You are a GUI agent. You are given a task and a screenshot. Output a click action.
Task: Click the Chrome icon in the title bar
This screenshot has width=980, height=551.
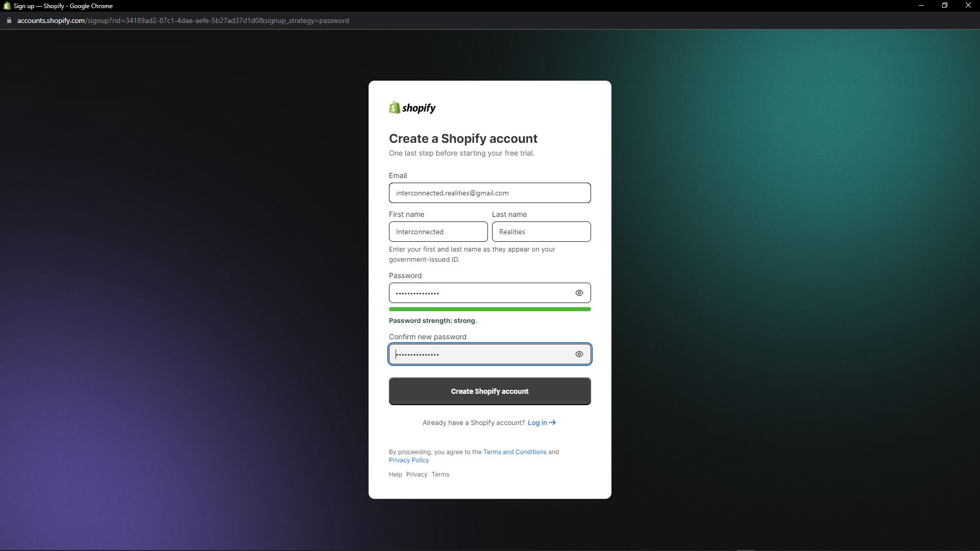click(x=6, y=6)
